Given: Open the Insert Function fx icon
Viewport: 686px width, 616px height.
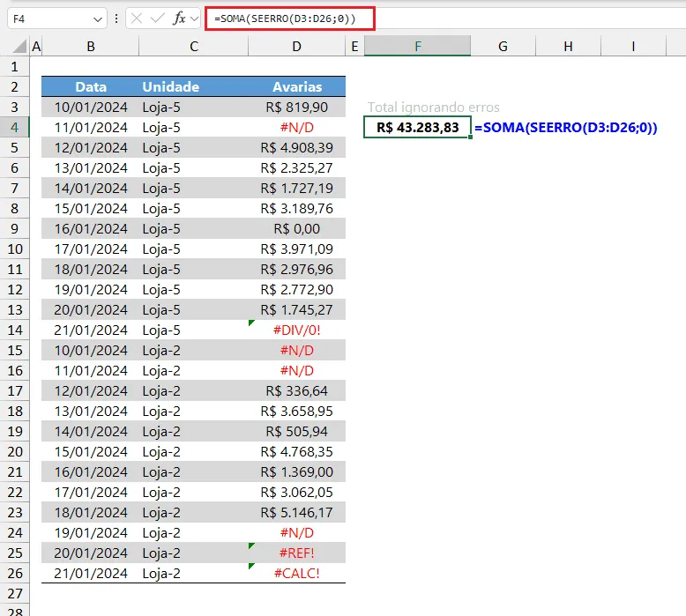Looking at the screenshot, I should [179, 19].
